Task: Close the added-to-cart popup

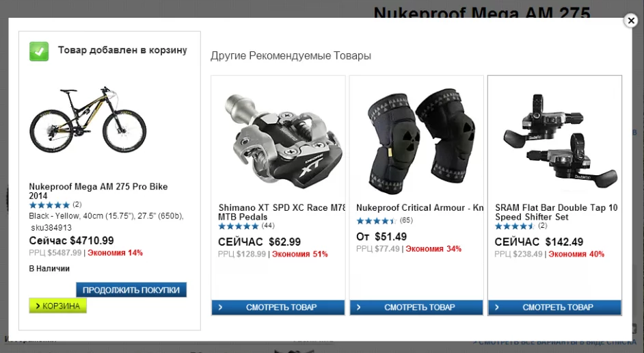Action: point(631,20)
